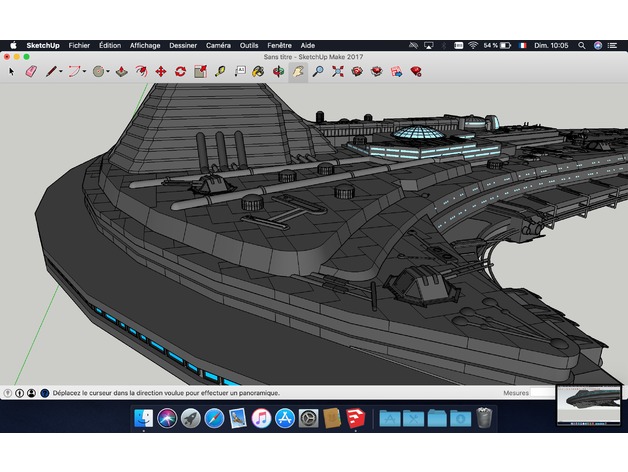Open the Affichage menu

click(x=145, y=45)
